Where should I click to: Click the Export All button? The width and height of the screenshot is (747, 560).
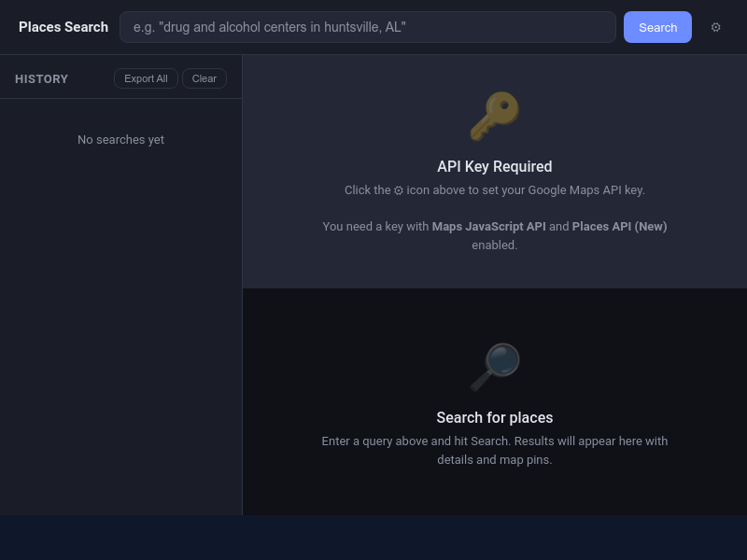coord(146,78)
